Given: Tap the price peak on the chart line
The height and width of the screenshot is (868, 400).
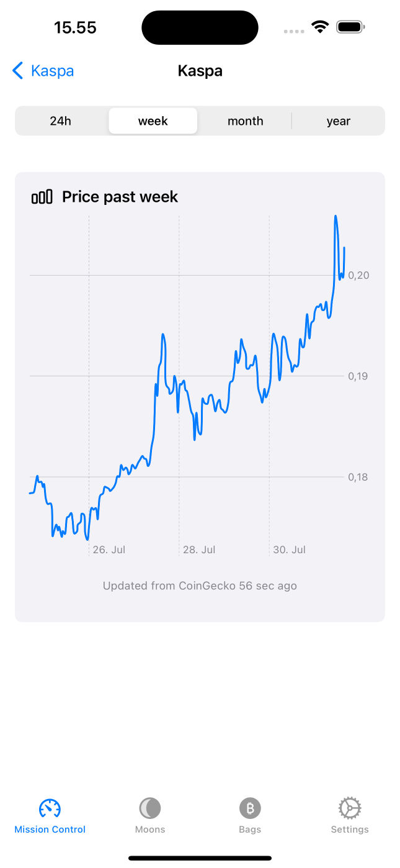Looking at the screenshot, I should click(x=336, y=217).
